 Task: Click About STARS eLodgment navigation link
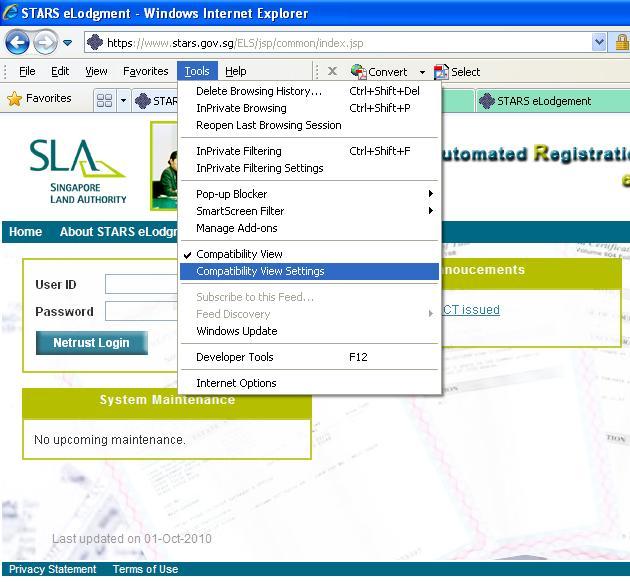point(118,232)
